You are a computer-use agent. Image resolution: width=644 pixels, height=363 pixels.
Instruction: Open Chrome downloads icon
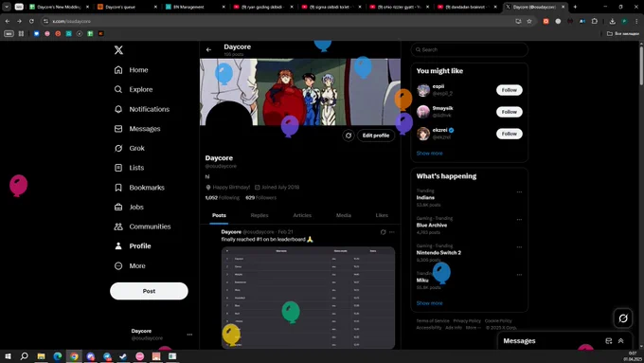point(613,21)
